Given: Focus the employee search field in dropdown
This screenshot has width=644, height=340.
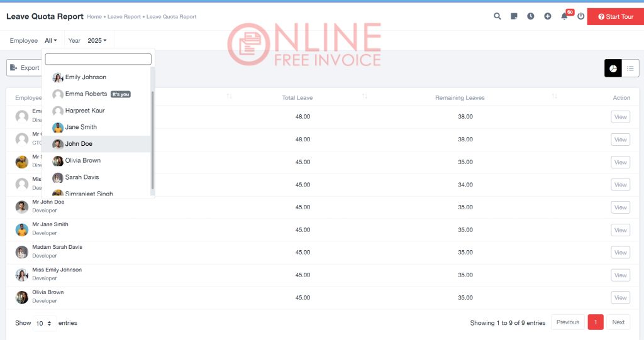Looking at the screenshot, I should coord(98,59).
